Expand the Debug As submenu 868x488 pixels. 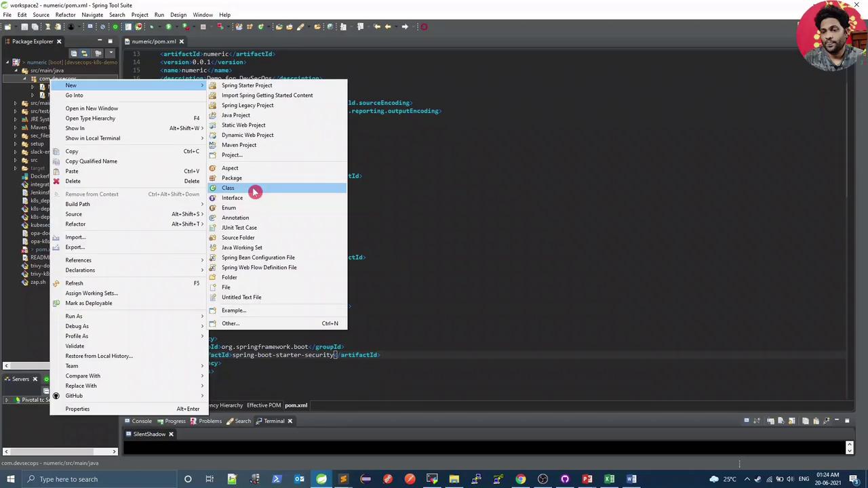point(201,326)
